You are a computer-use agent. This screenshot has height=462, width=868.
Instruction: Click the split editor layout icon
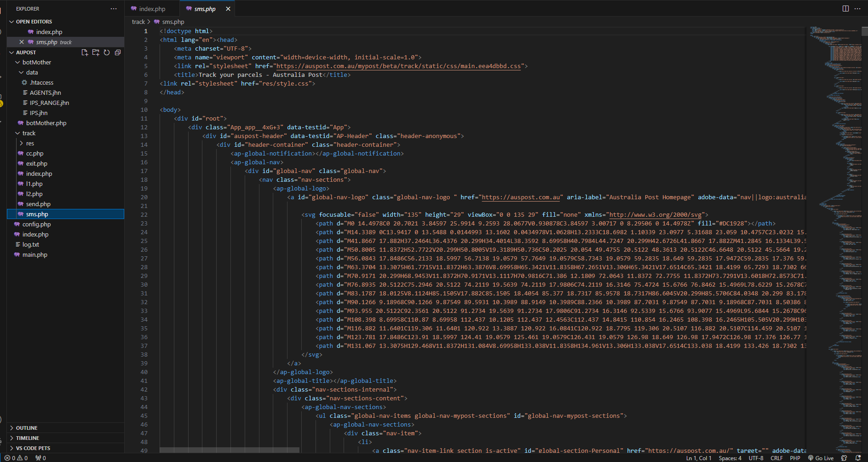(x=845, y=9)
